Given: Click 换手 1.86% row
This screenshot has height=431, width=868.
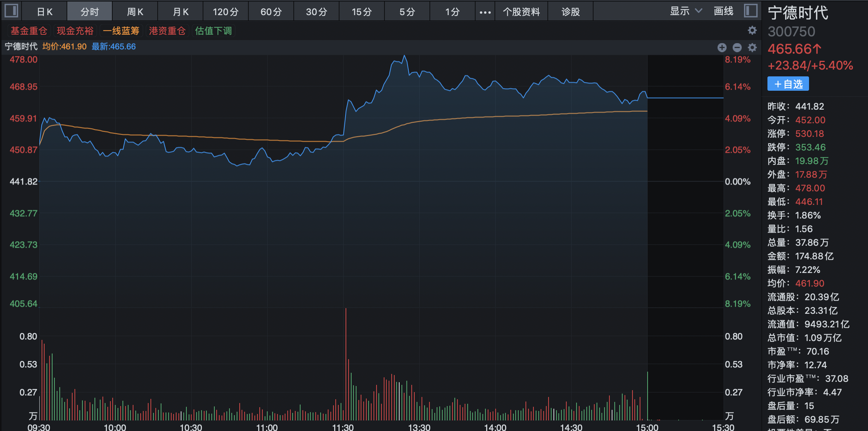Looking at the screenshot, I should pos(794,215).
